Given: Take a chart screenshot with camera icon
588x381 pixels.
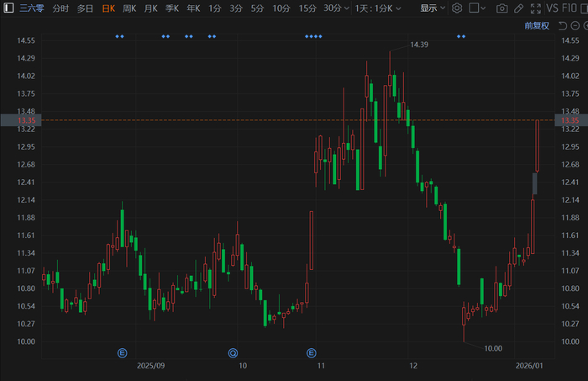Looking at the screenshot, I should [502, 8].
